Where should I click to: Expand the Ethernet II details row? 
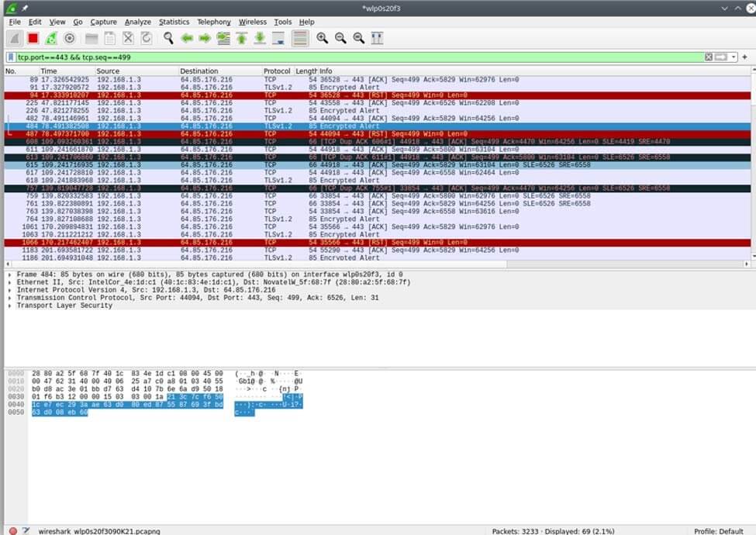point(9,282)
